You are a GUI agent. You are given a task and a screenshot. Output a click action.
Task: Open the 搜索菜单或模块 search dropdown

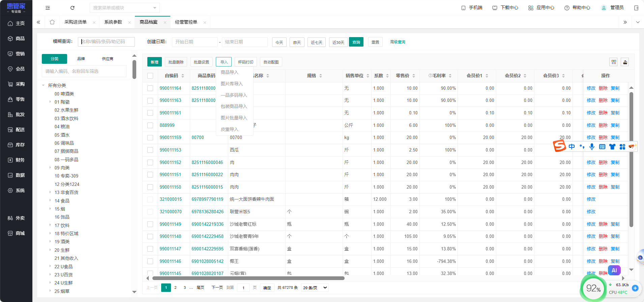[x=125, y=8]
